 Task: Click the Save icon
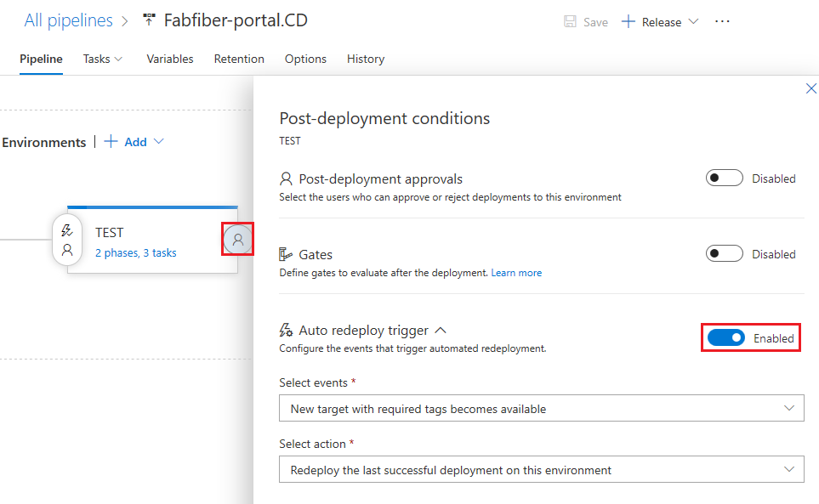pyautogui.click(x=572, y=21)
